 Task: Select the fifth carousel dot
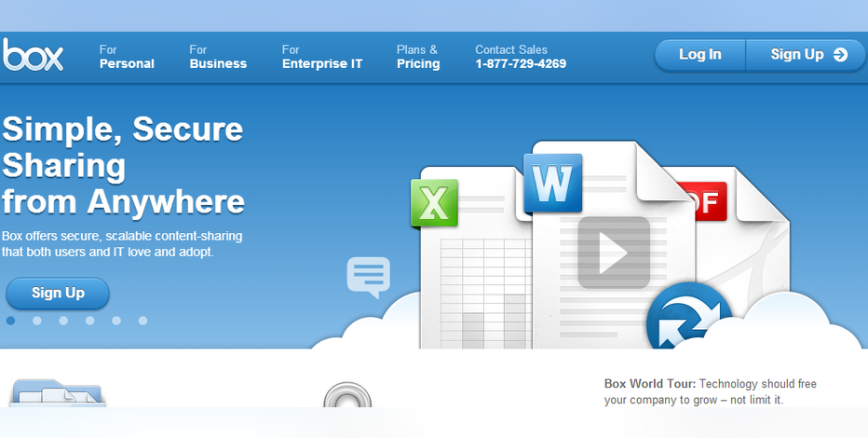tap(116, 321)
